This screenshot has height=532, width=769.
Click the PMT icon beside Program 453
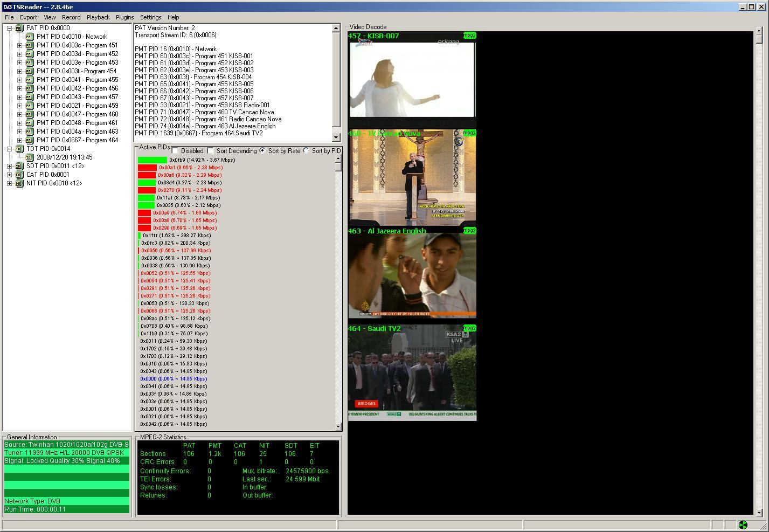30,63
